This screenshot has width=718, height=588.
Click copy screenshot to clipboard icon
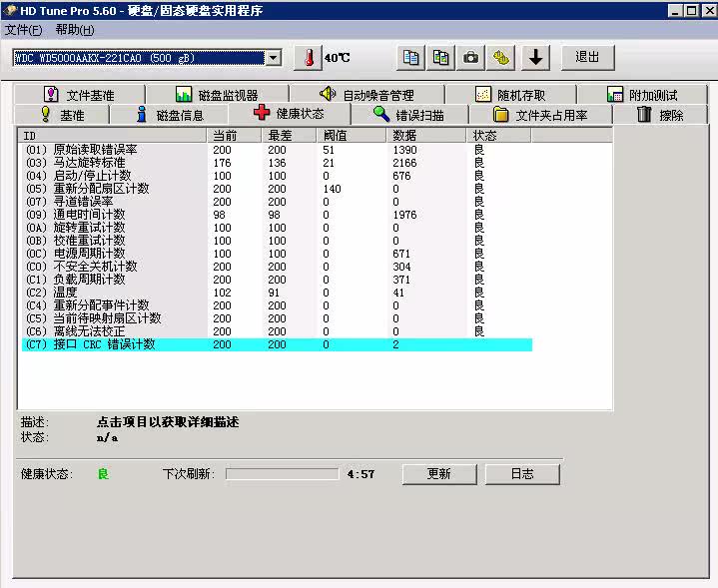tap(440, 58)
